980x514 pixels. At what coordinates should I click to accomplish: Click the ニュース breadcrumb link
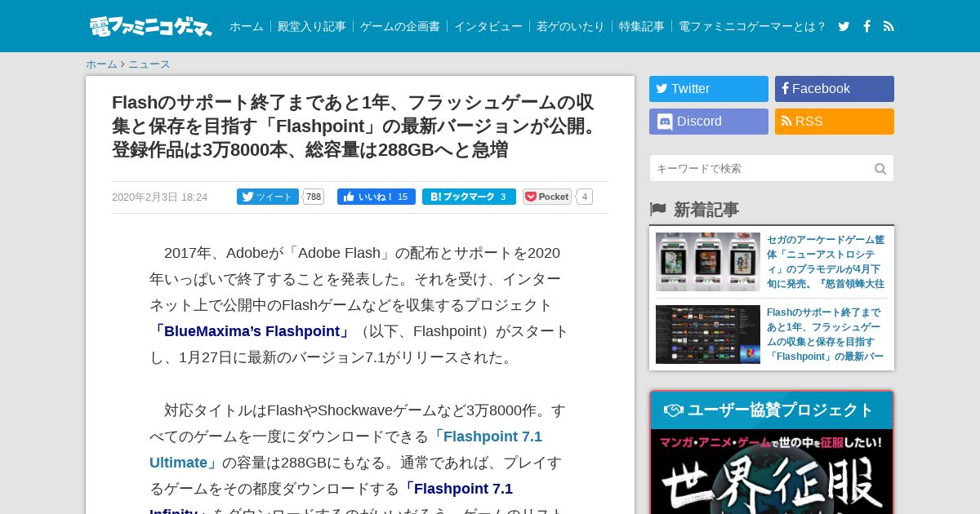149,64
